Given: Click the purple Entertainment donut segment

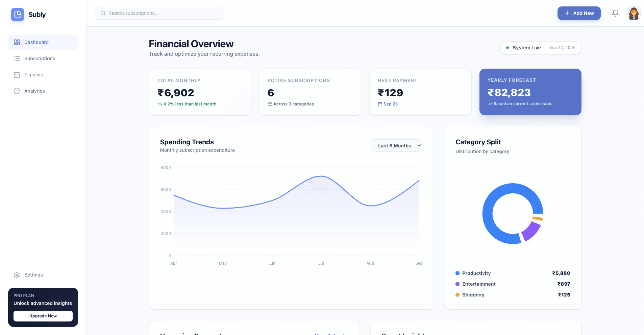Looking at the screenshot, I should click(531, 231).
